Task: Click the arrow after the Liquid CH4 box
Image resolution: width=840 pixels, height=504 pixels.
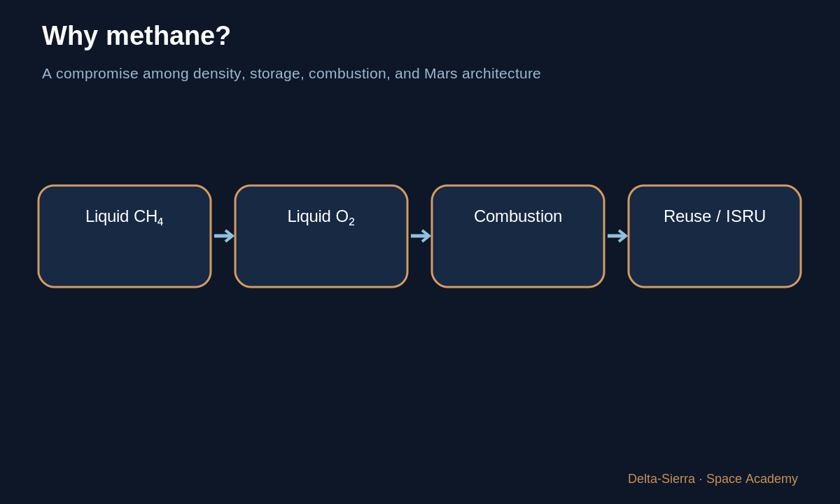Action: click(223, 236)
